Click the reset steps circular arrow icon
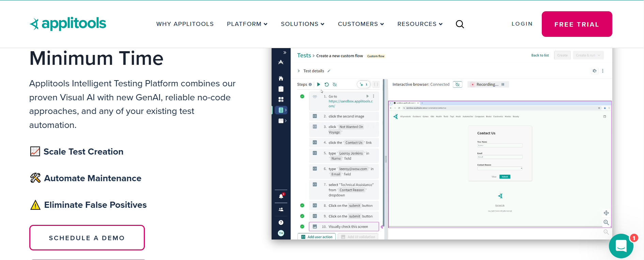The height and width of the screenshot is (260, 644). pyautogui.click(x=326, y=84)
